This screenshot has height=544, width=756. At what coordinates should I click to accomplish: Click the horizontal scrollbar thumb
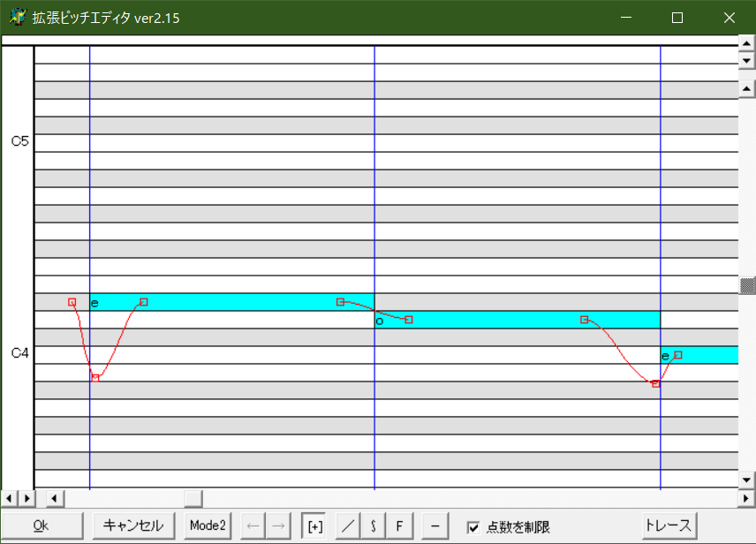(193, 498)
